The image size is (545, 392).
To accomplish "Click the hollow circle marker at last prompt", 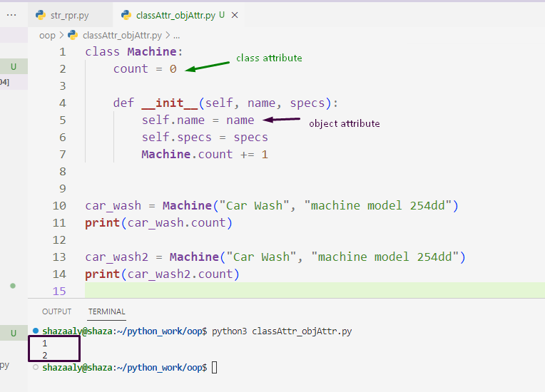I will pyautogui.click(x=36, y=367).
